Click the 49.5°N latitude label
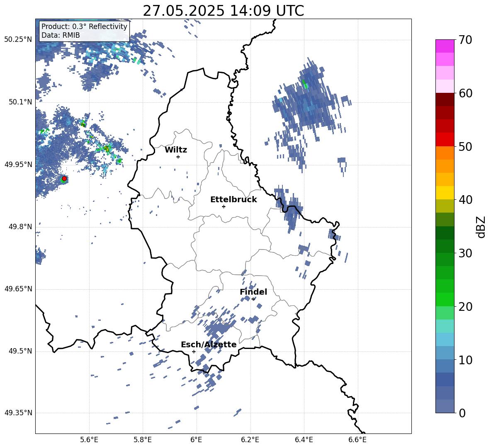The image size is (491, 448). [x=20, y=351]
